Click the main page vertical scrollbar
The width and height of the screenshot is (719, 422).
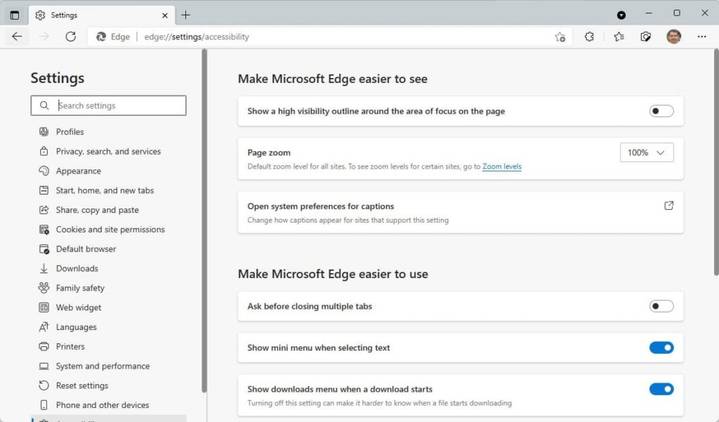tap(716, 162)
